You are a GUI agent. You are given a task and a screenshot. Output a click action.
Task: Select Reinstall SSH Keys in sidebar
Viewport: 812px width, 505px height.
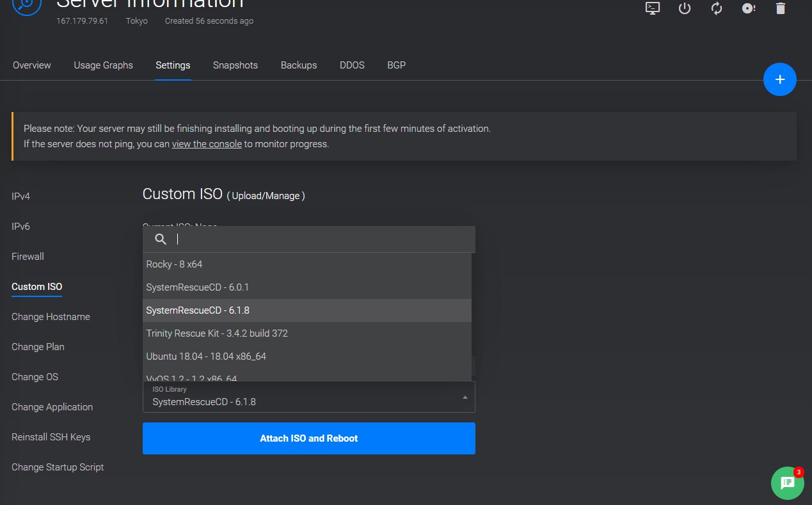coord(51,437)
